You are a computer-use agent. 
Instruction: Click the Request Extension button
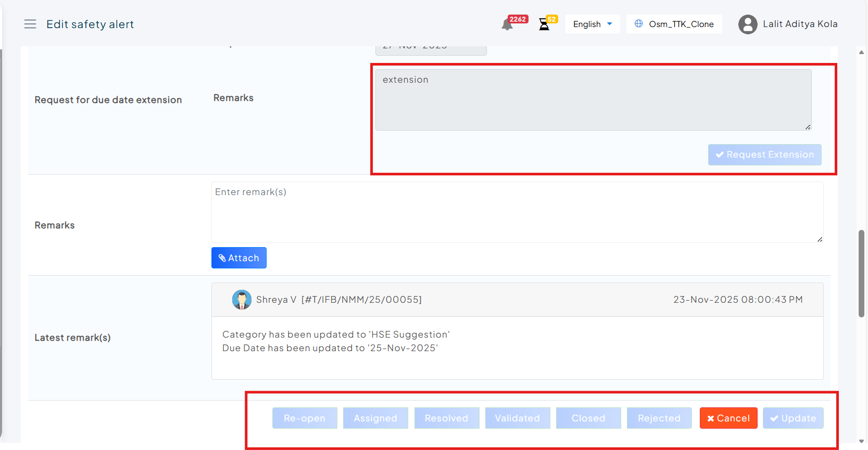coord(764,155)
